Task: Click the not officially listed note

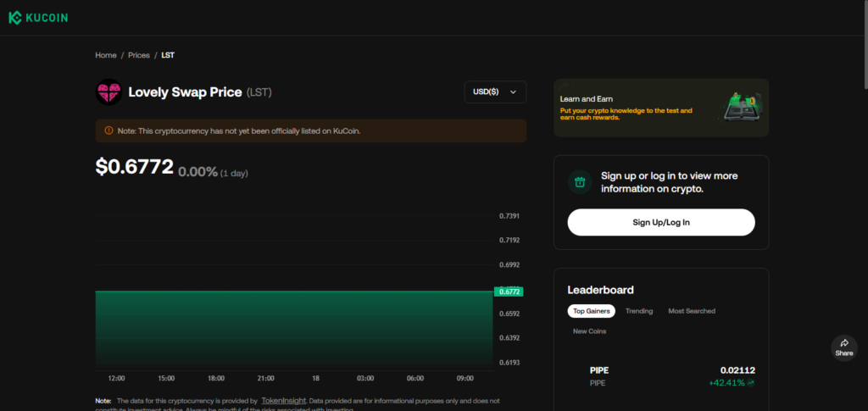Action: [x=310, y=131]
